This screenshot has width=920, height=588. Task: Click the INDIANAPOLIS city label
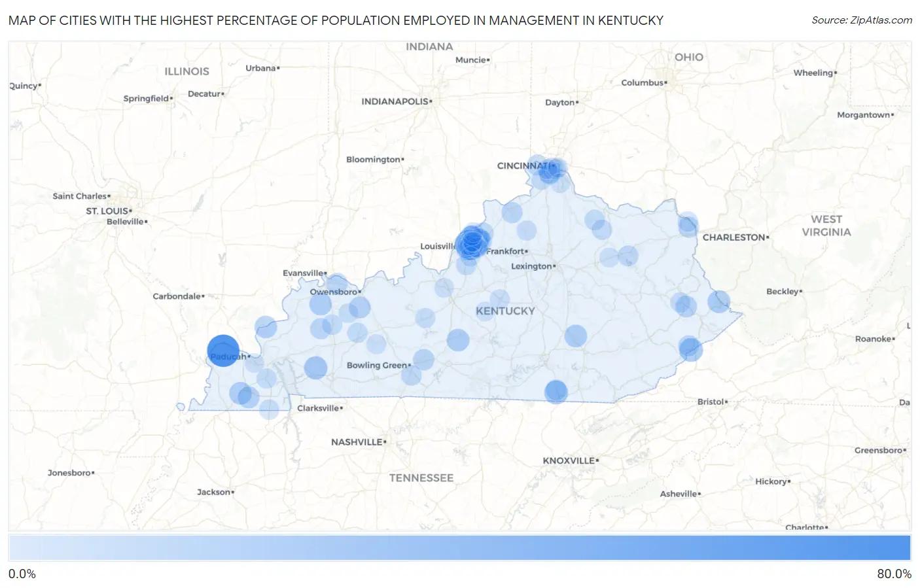[x=395, y=101]
